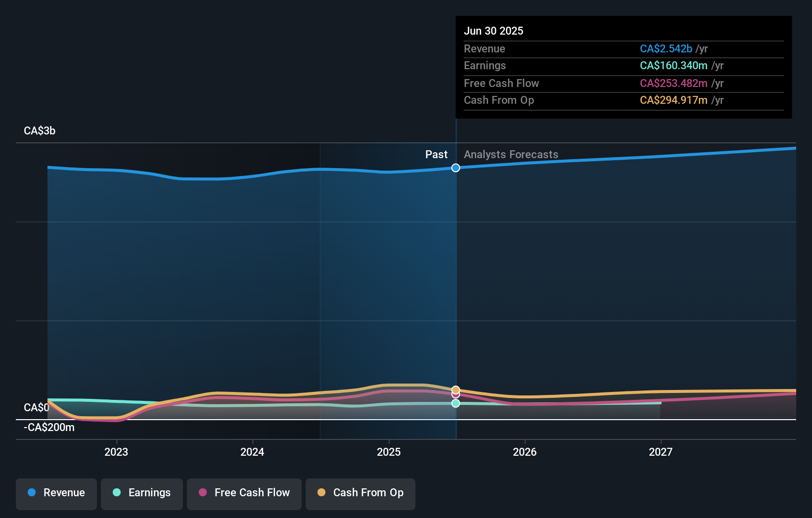This screenshot has width=812, height=518.
Task: Click the 2025 label on the year axis
Action: tap(389, 452)
